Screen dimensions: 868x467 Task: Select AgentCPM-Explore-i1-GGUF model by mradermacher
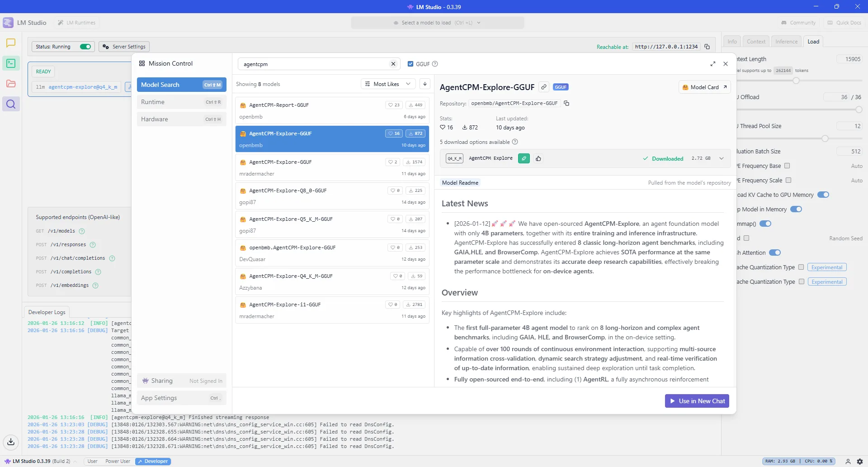coord(332,310)
